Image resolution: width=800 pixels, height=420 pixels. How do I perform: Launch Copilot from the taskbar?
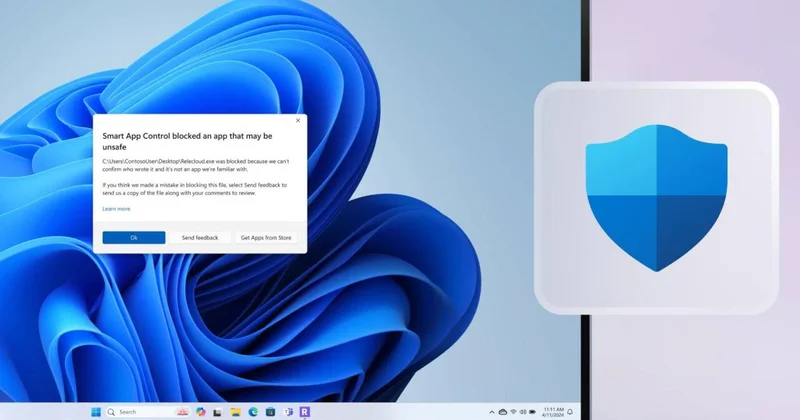tap(201, 412)
